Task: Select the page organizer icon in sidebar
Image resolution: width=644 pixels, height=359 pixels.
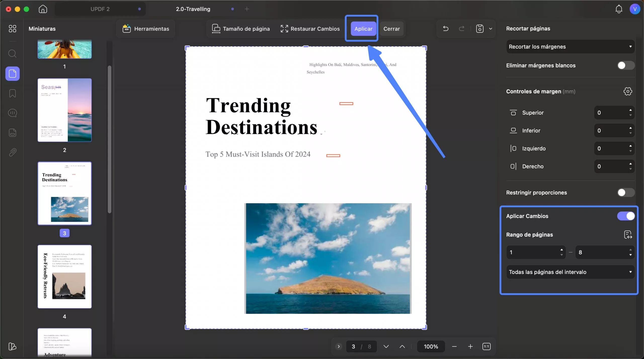Action: [x=12, y=74]
